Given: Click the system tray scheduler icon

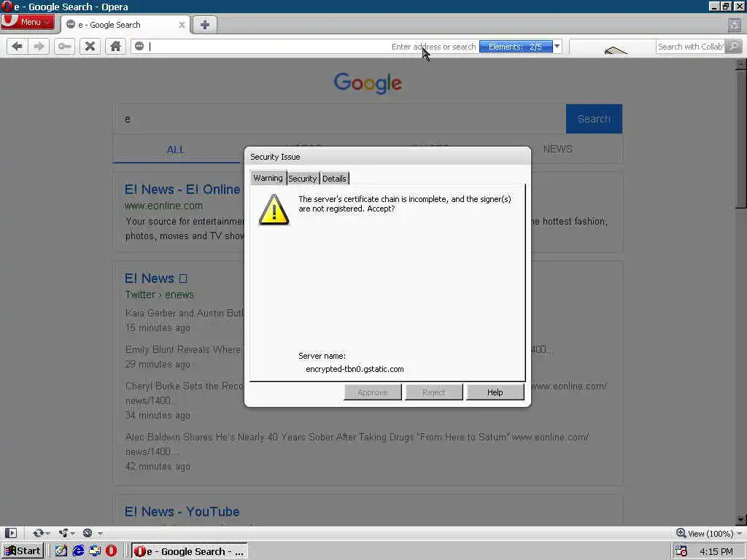Looking at the screenshot, I should [681, 551].
